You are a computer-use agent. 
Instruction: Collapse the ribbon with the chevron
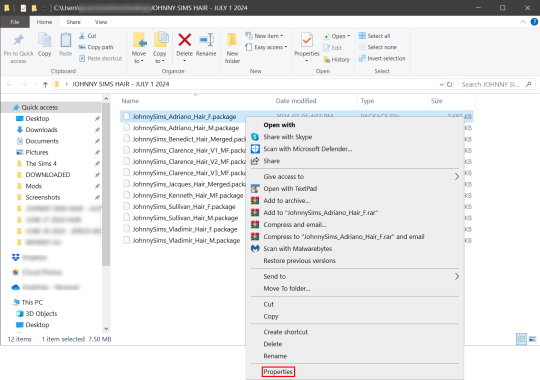click(523, 22)
